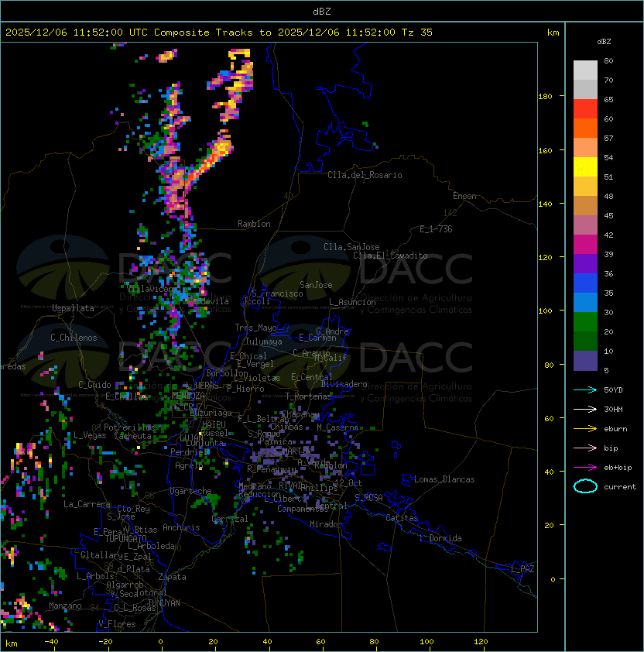Click the '-20' tick on horizontal axis
Image resolution: width=644 pixels, height=652 pixels.
(105, 642)
